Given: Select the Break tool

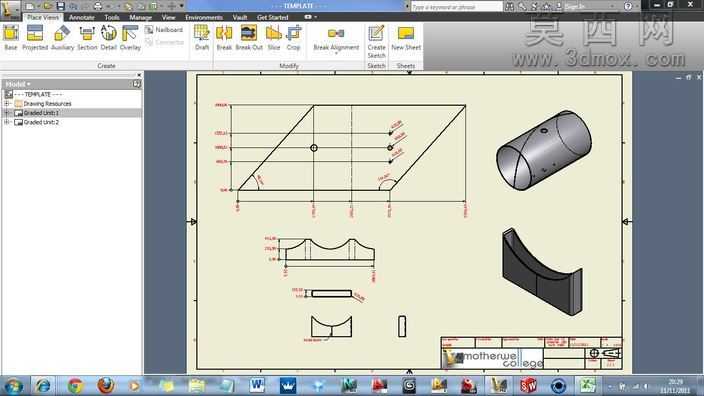Looking at the screenshot, I should (224, 38).
